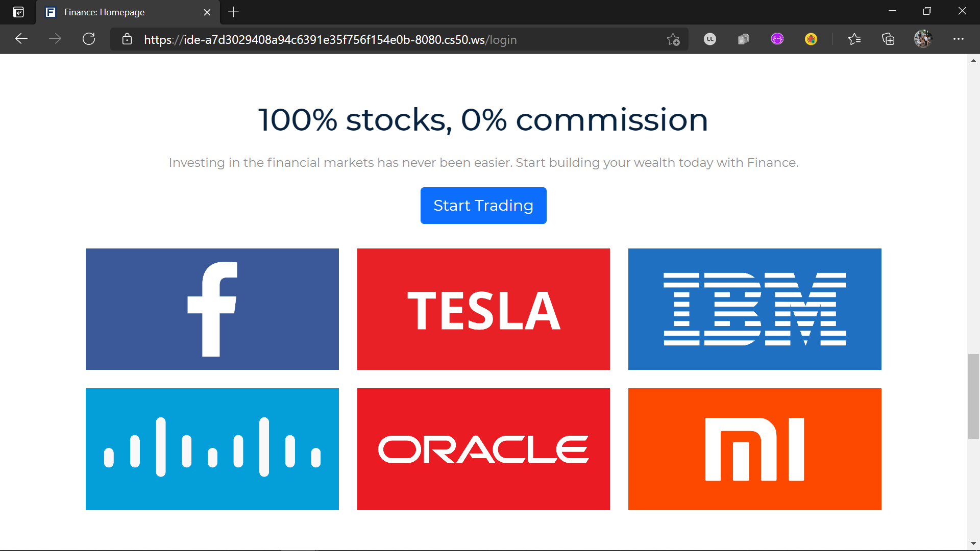Image resolution: width=980 pixels, height=551 pixels.
Task: Open the ladybug extension
Action: [x=811, y=39]
